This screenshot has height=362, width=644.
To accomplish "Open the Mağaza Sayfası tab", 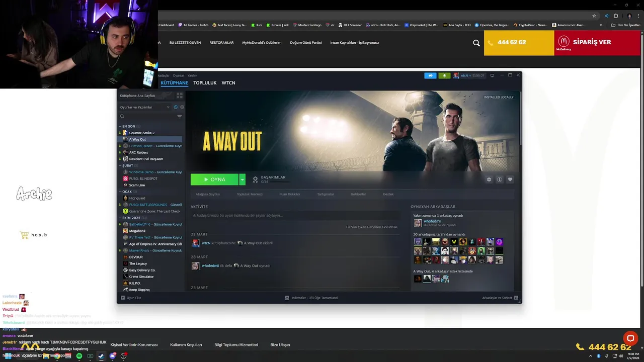I will (x=208, y=194).
